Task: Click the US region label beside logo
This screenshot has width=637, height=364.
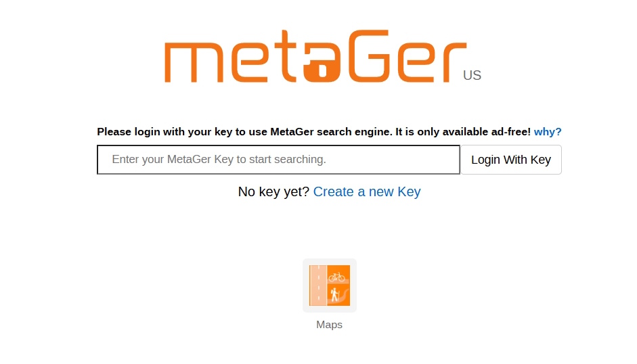Action: click(472, 76)
